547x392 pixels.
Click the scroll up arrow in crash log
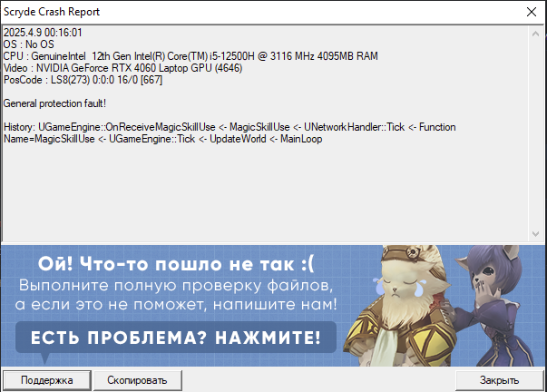pyautogui.click(x=535, y=34)
